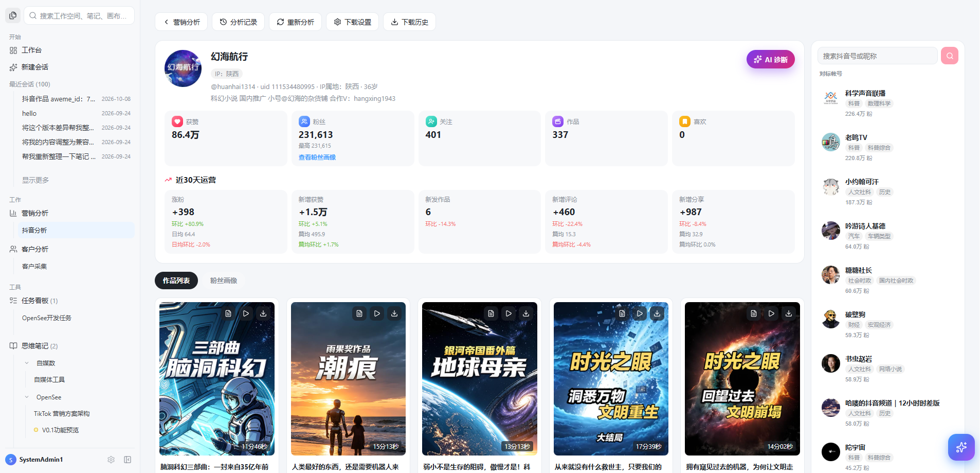Play the 时光之眼 洞悉万物 video
The height and width of the screenshot is (473, 980).
(640, 313)
